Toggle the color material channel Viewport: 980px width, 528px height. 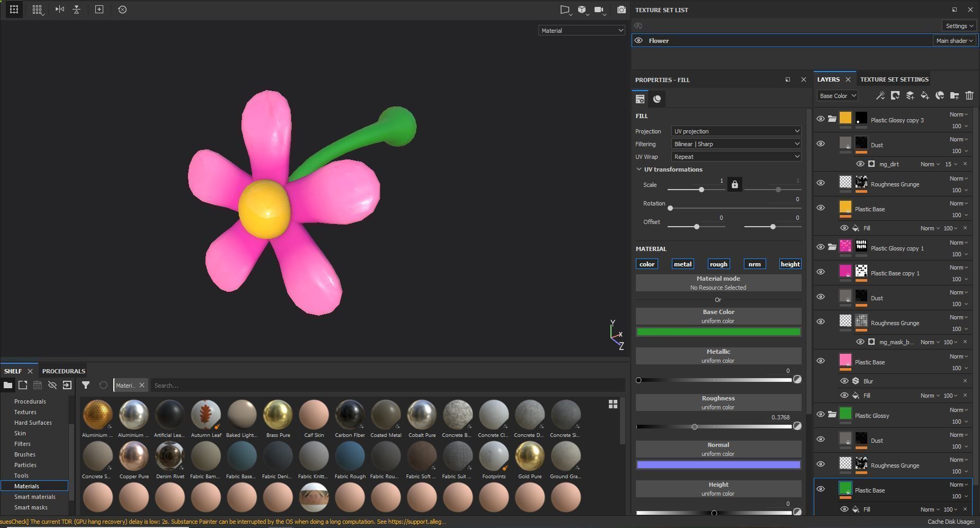[647, 264]
